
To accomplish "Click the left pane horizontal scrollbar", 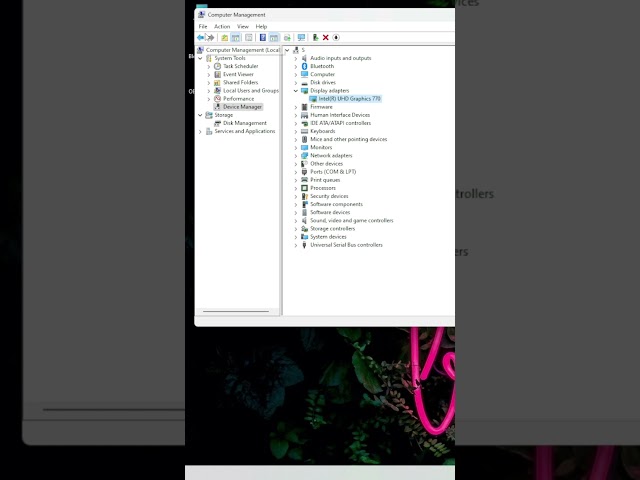I will pyautogui.click(x=238, y=312).
